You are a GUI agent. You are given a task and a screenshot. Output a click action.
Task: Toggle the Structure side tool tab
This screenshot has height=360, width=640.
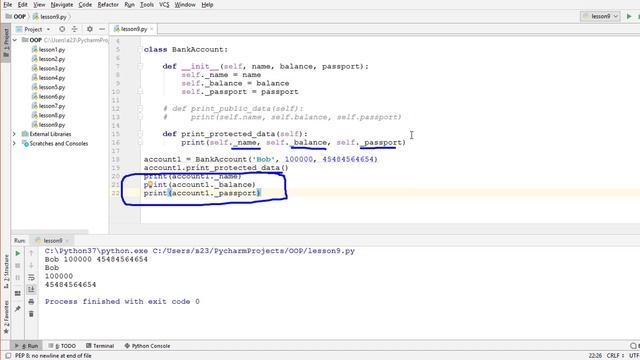click(x=6, y=271)
